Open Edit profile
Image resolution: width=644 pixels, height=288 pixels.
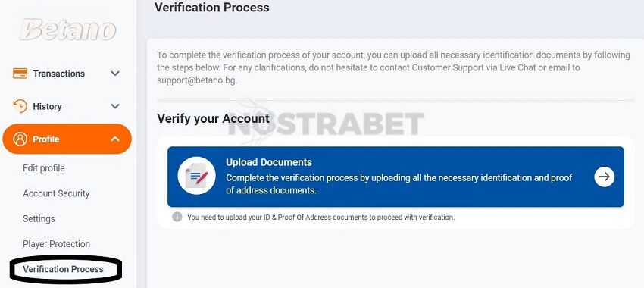tap(43, 168)
